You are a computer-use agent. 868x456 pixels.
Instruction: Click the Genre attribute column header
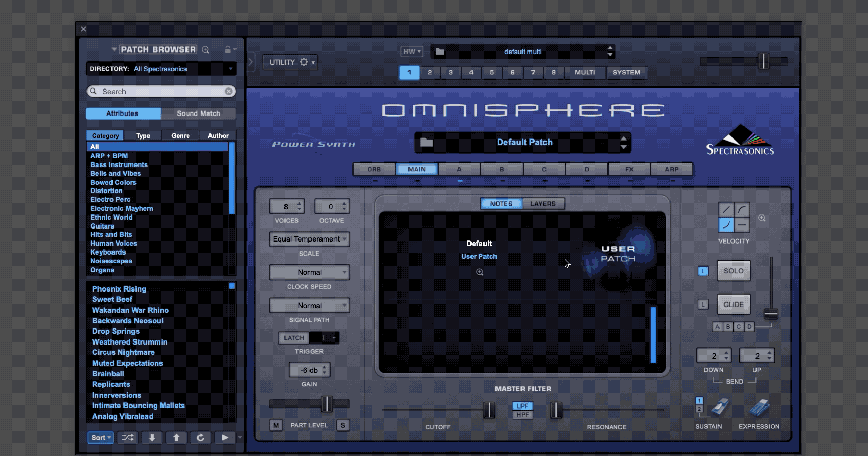pyautogui.click(x=180, y=135)
